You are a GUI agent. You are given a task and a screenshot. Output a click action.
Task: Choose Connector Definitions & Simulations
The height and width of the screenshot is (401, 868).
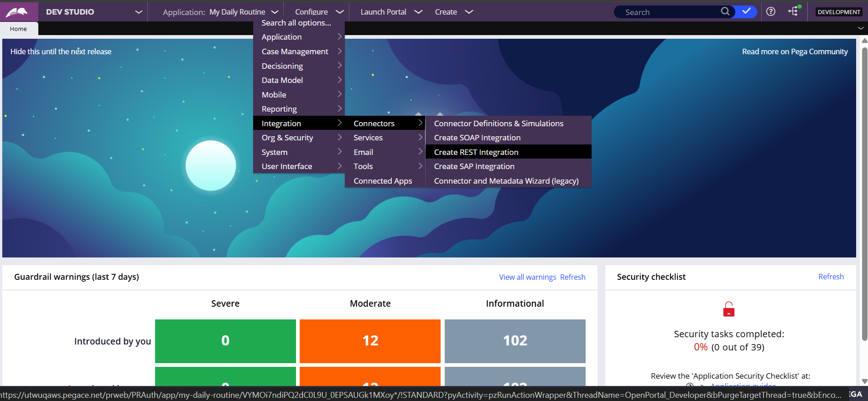click(x=498, y=123)
